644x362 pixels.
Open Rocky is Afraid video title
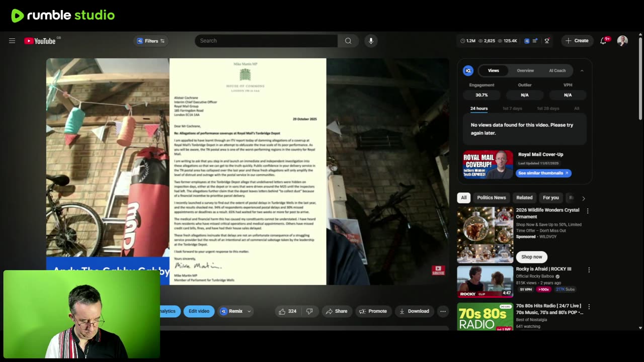coord(543,269)
